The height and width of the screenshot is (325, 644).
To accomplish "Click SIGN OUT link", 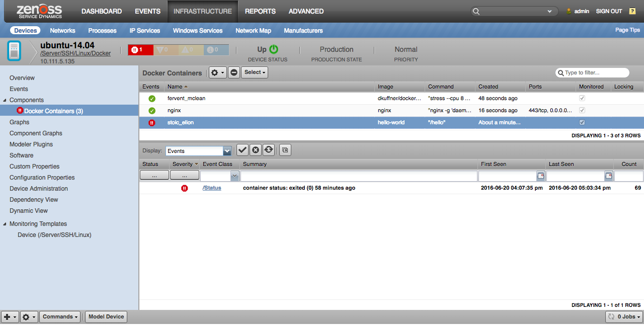I will point(609,11).
